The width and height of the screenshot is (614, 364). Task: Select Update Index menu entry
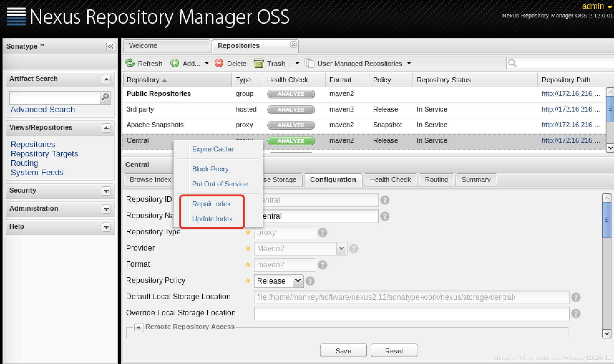pyautogui.click(x=212, y=219)
